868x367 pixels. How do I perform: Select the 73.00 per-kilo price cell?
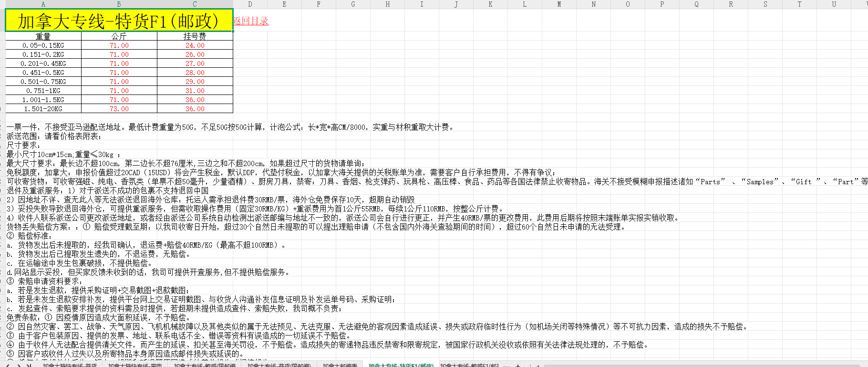point(119,109)
